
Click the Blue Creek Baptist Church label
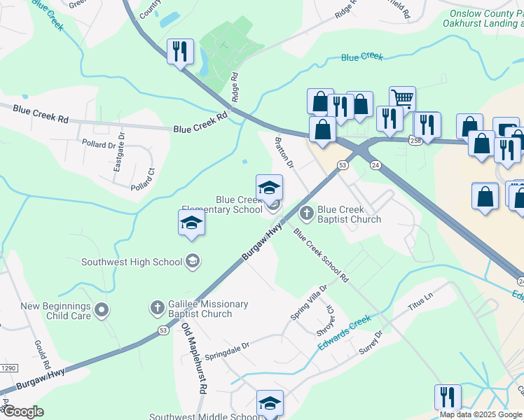pos(350,214)
